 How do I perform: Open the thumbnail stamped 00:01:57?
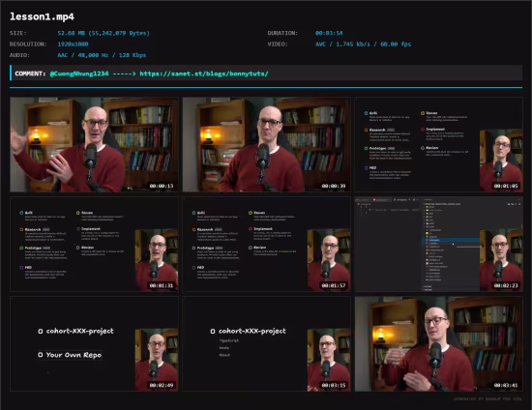pos(266,245)
